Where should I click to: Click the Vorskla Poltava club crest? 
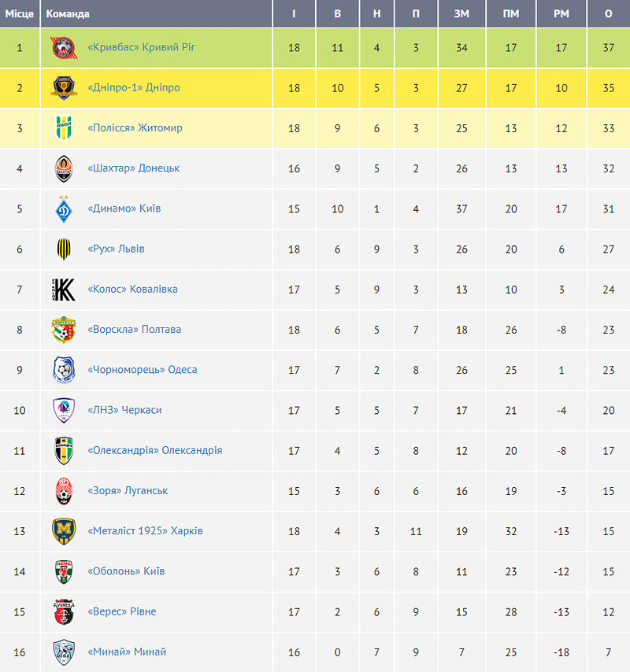(x=64, y=330)
